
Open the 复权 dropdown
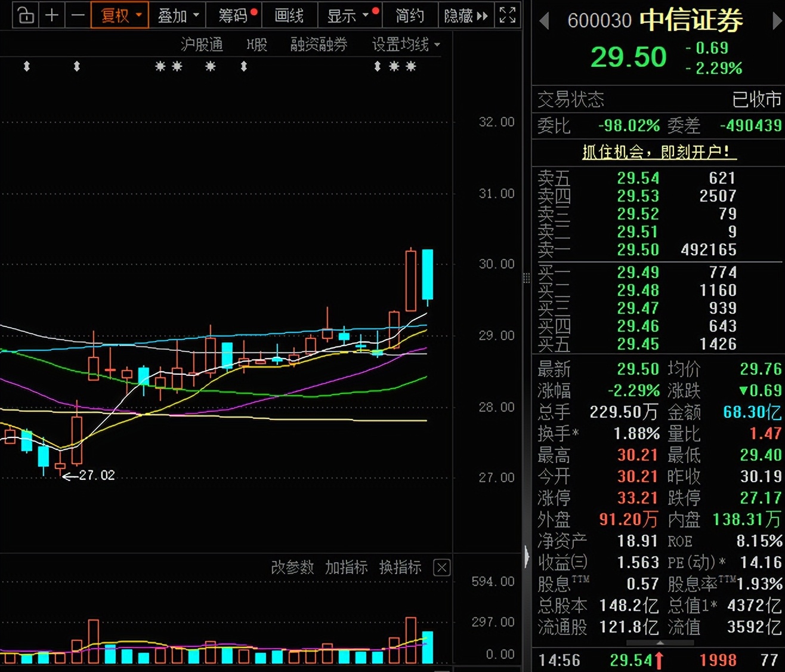[120, 16]
